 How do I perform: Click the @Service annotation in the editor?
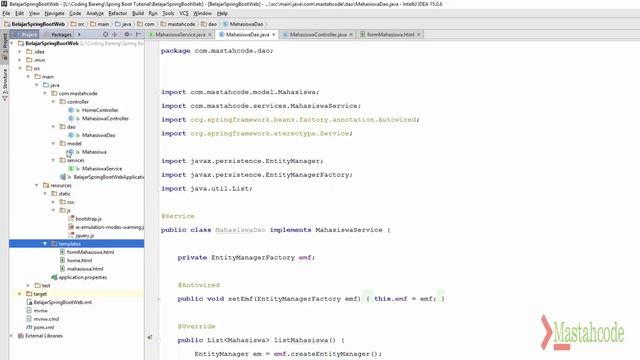(178, 216)
